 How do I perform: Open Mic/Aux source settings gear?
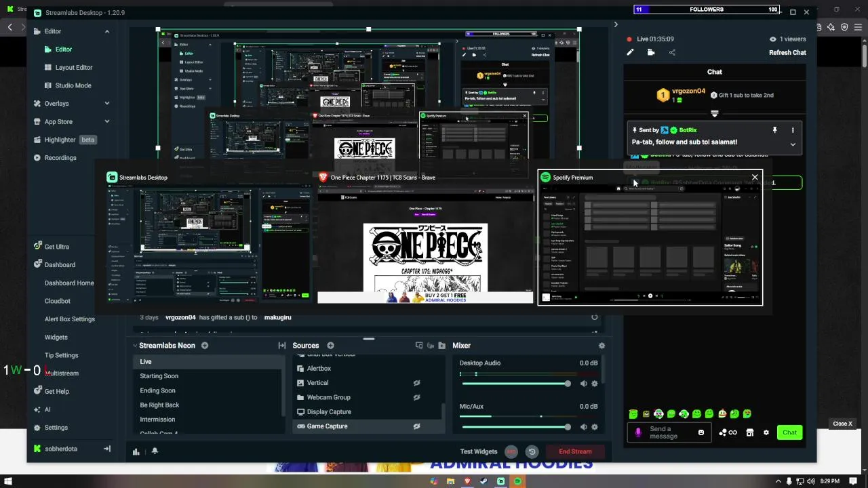pyautogui.click(x=595, y=427)
